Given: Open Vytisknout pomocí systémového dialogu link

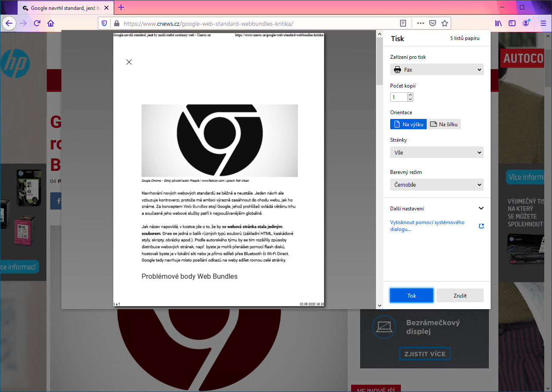Looking at the screenshot, I should point(427,226).
